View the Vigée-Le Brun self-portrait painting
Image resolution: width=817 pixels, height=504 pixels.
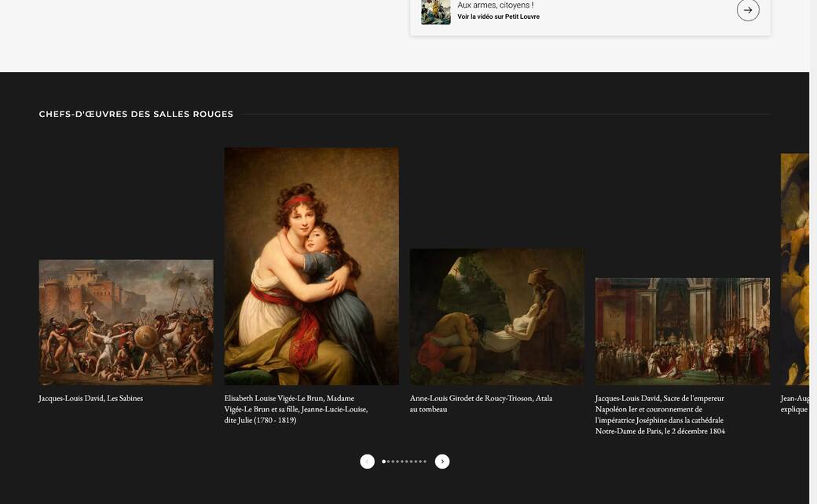(311, 267)
